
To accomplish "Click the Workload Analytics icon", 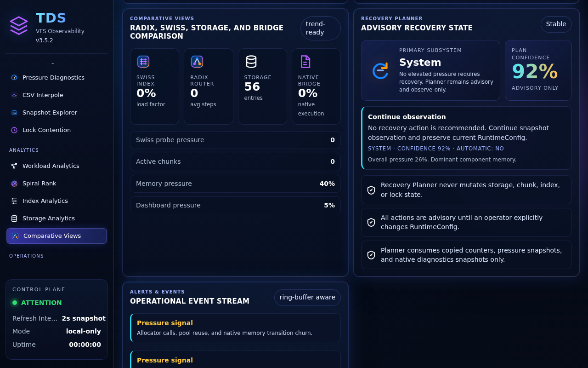I will (14, 166).
